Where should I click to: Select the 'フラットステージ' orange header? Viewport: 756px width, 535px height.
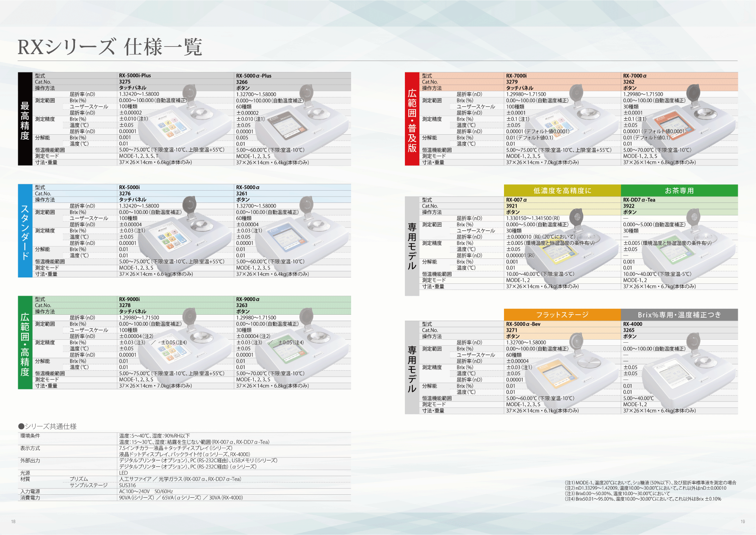point(562,315)
